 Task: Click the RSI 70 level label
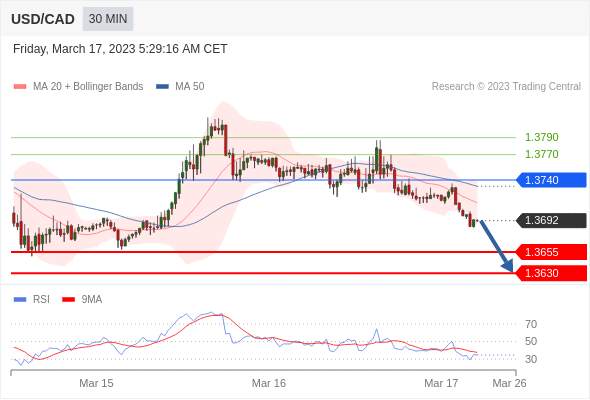click(x=531, y=324)
